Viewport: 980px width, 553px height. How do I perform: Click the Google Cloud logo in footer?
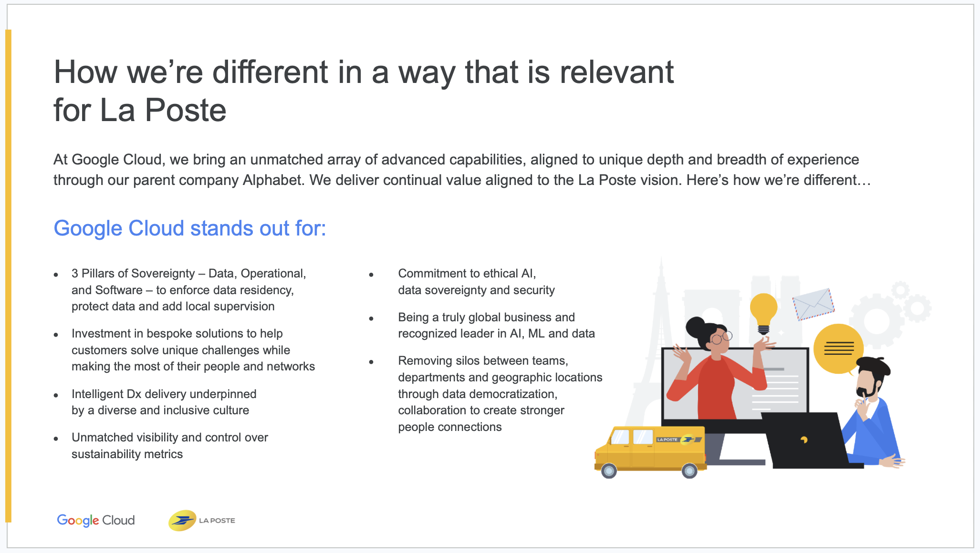tap(96, 520)
